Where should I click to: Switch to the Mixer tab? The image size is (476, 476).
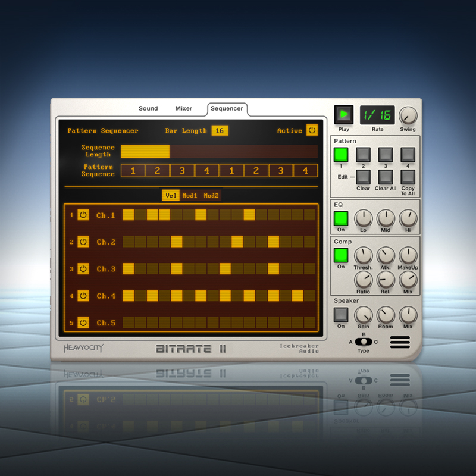(184, 108)
